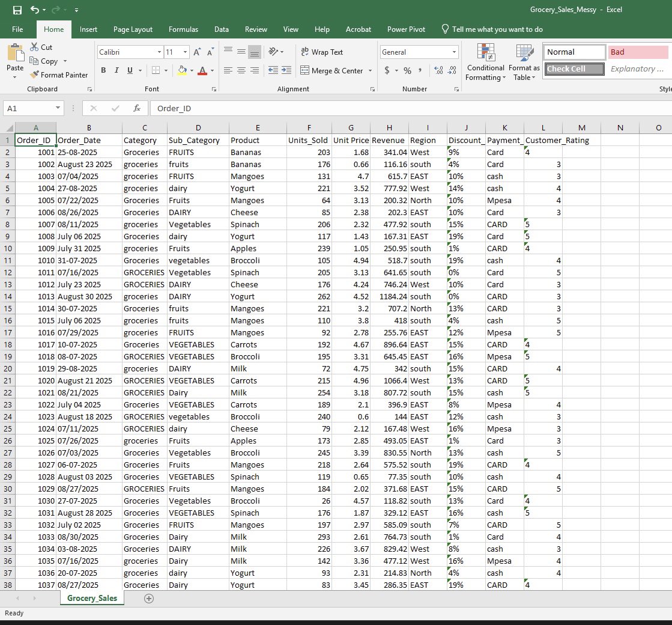672x625 pixels.
Task: Add a new sheet with the plus icon
Action: click(x=149, y=599)
